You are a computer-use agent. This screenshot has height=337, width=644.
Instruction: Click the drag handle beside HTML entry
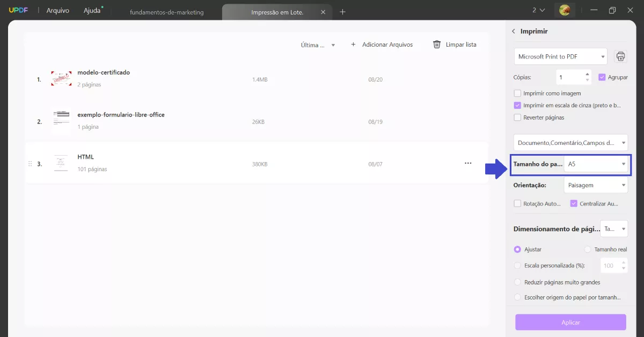pyautogui.click(x=30, y=163)
